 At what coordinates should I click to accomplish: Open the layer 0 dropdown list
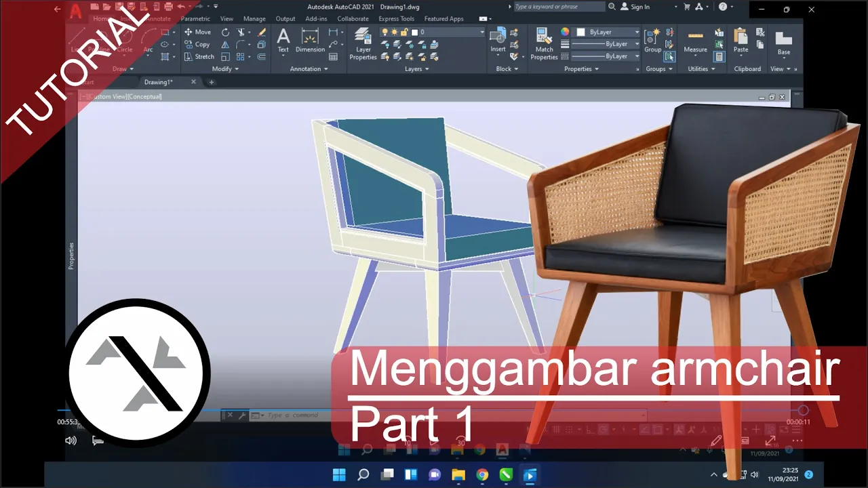[x=482, y=32]
